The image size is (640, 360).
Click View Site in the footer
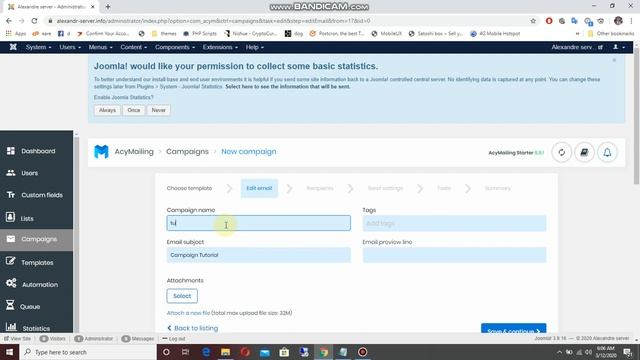point(18,339)
